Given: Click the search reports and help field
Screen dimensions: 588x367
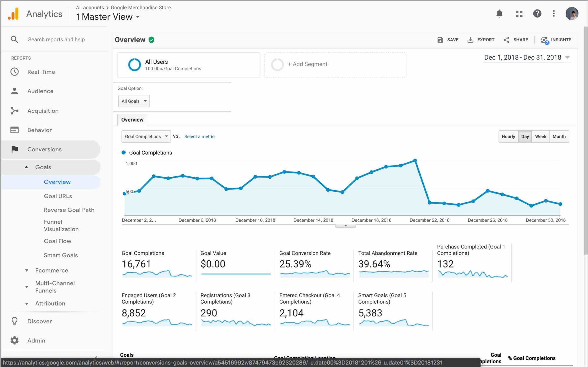Looking at the screenshot, I should tap(56, 39).
